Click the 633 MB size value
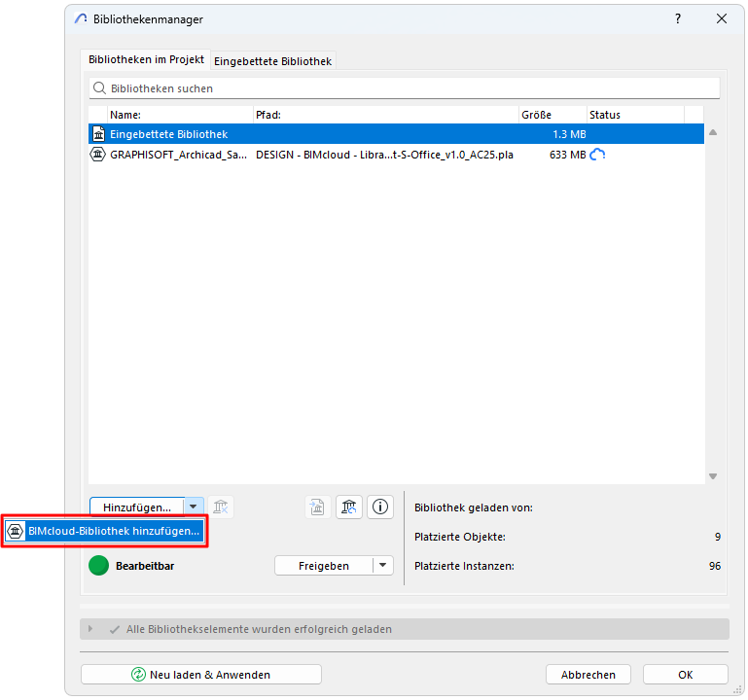The width and height of the screenshot is (748, 700). pos(567,155)
